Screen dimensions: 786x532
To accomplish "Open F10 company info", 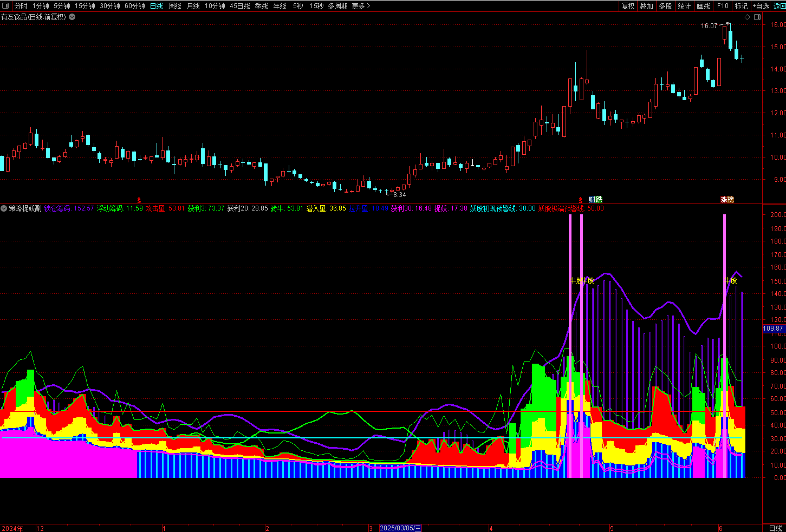I will click(723, 6).
